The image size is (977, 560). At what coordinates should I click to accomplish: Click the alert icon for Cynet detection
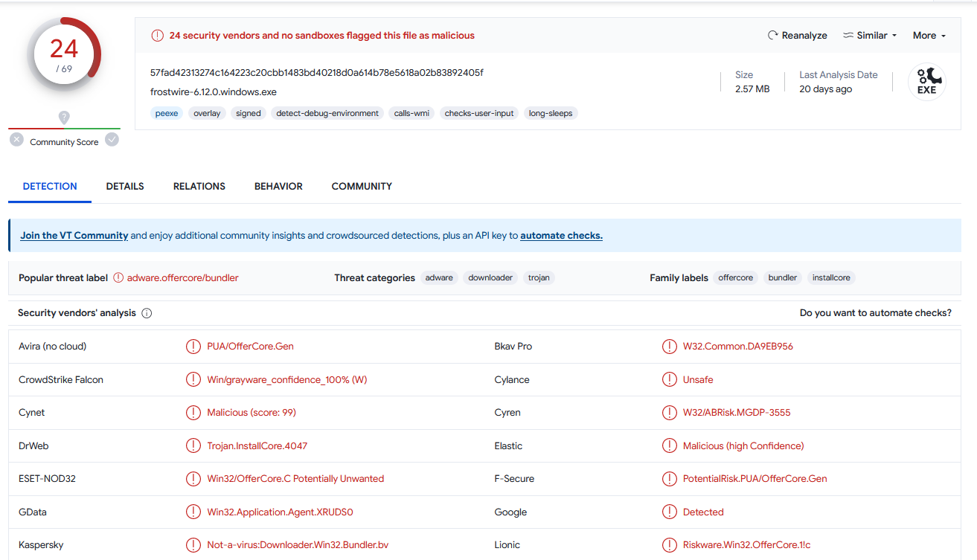tap(193, 413)
